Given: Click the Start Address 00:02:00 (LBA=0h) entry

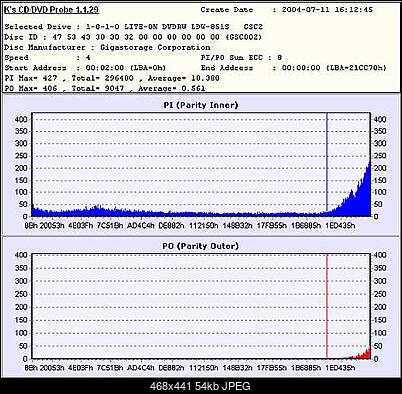Looking at the screenshot, I should coord(85,68).
